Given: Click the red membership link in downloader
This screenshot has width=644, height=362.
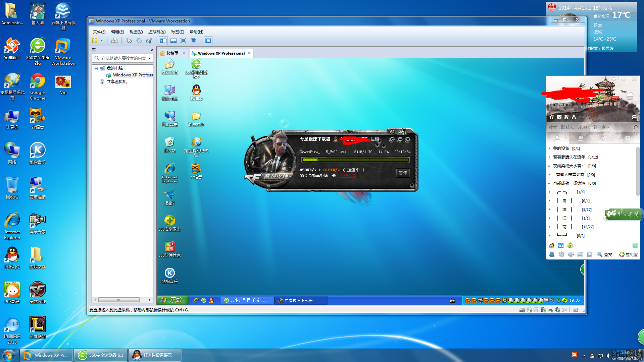Looking at the screenshot, I should 348,176.
